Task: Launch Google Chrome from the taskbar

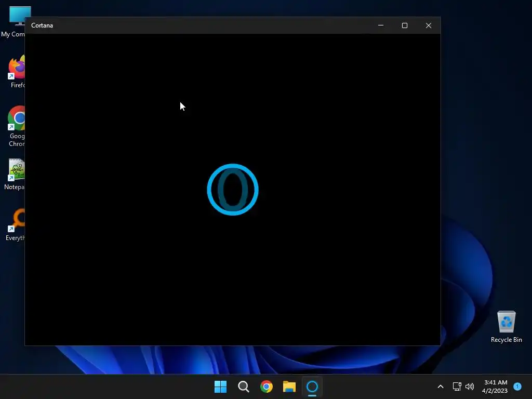Action: 267,387
